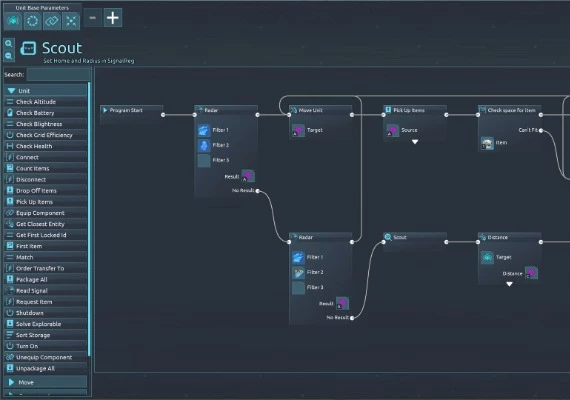570x400 pixels.
Task: Select Order Transfer To entry
Action: click(x=45, y=268)
